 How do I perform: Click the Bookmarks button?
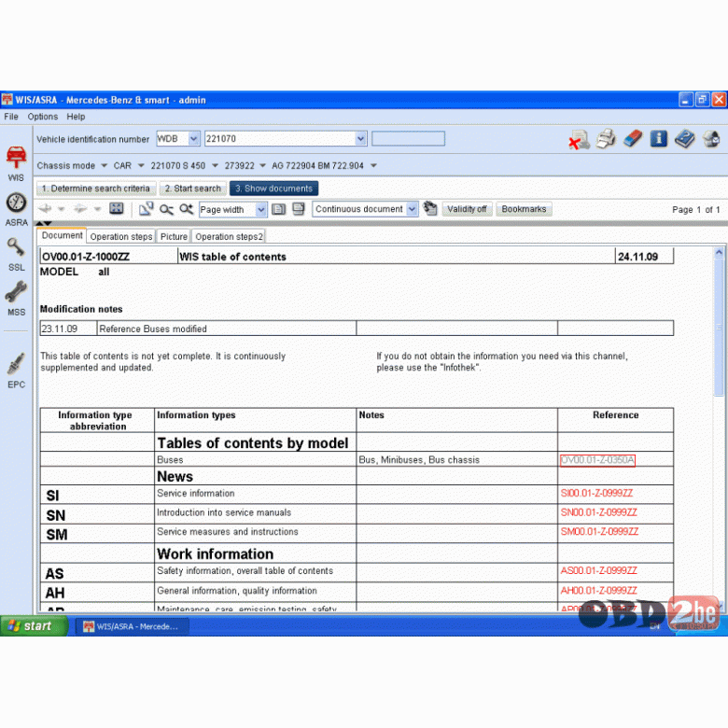click(524, 209)
